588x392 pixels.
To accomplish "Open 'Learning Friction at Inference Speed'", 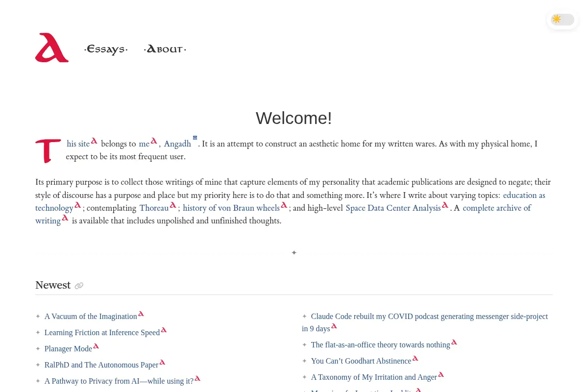I will (x=102, y=333).
